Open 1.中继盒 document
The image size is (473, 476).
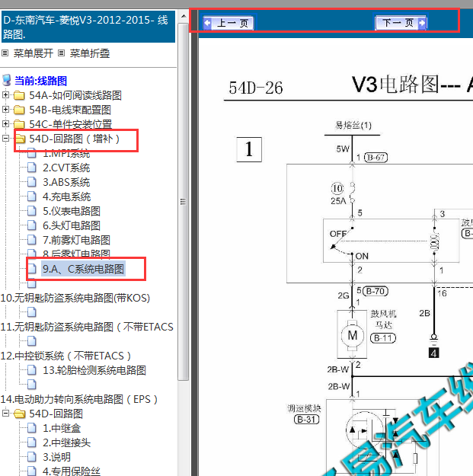[x=62, y=428]
